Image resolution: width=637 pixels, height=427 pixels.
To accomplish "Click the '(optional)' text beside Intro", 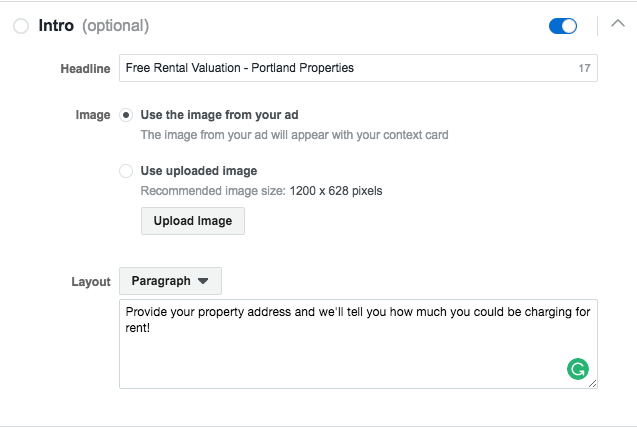I will 116,26.
